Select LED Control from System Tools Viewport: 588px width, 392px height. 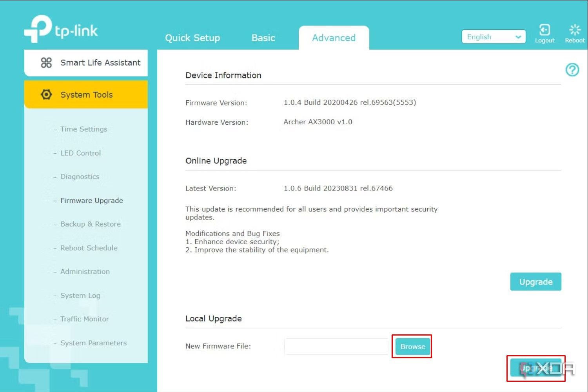coord(80,153)
